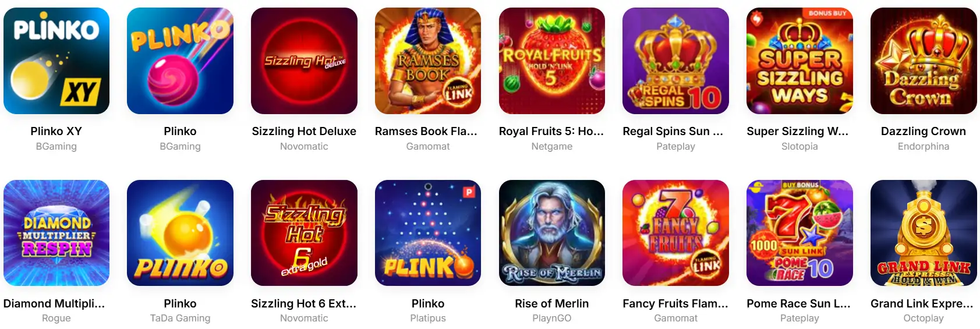
Task: Open the pink ball BGaming Plinko thumbnail
Action: click(180, 61)
